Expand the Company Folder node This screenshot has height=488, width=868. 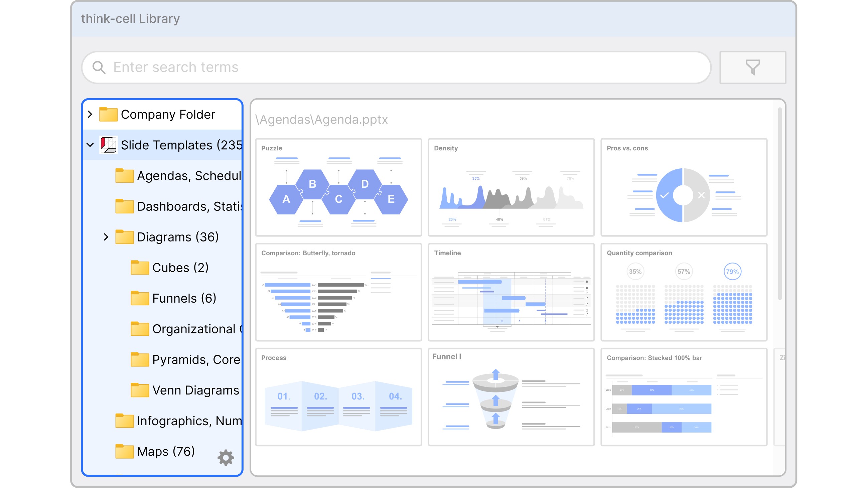[90, 115]
